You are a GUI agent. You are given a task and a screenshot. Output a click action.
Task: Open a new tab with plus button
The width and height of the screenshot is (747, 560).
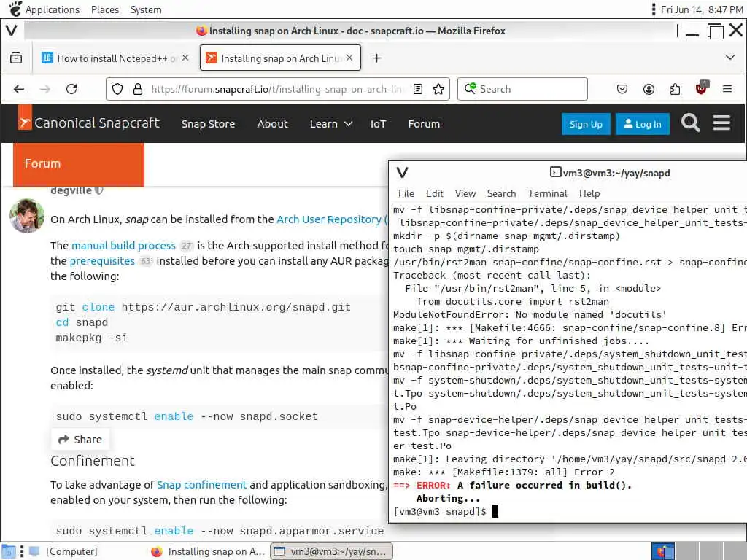tap(377, 58)
